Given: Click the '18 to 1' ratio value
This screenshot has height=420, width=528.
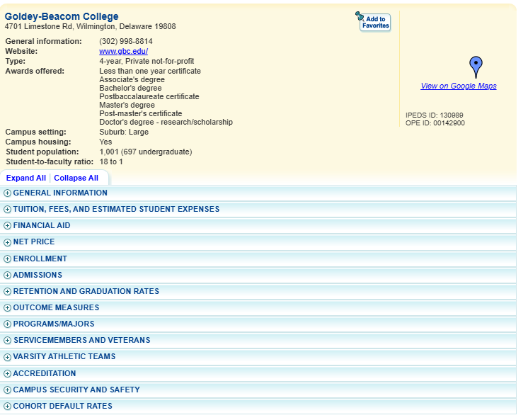Looking at the screenshot, I should [111, 161].
